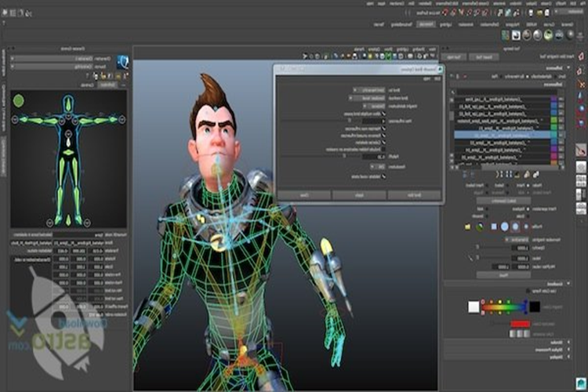The height and width of the screenshot is (392, 588).
Task: Click the first icon in HumanIK toolbar row
Action: (125, 76)
